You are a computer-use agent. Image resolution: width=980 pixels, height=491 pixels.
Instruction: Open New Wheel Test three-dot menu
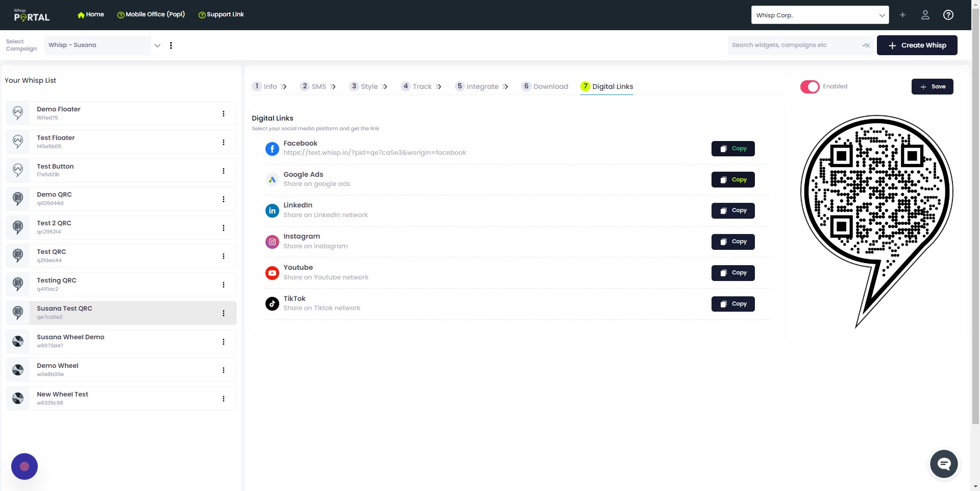coord(224,399)
